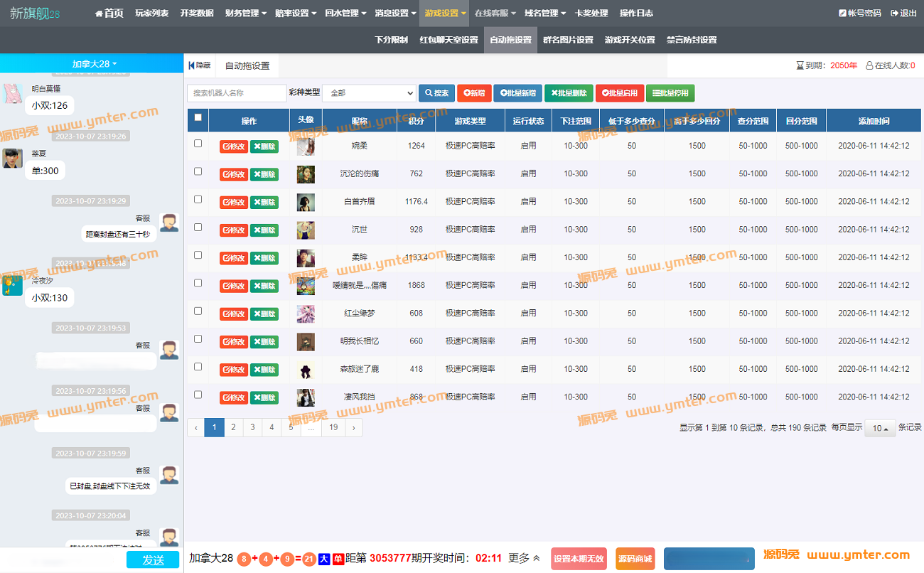Click the 隐藏 collapse sidebar icon
The image size is (924, 573).
pos(192,65)
